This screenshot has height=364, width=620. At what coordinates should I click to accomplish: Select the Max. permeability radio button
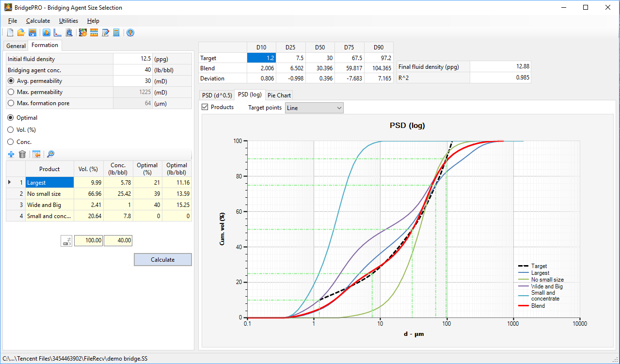[x=11, y=92]
